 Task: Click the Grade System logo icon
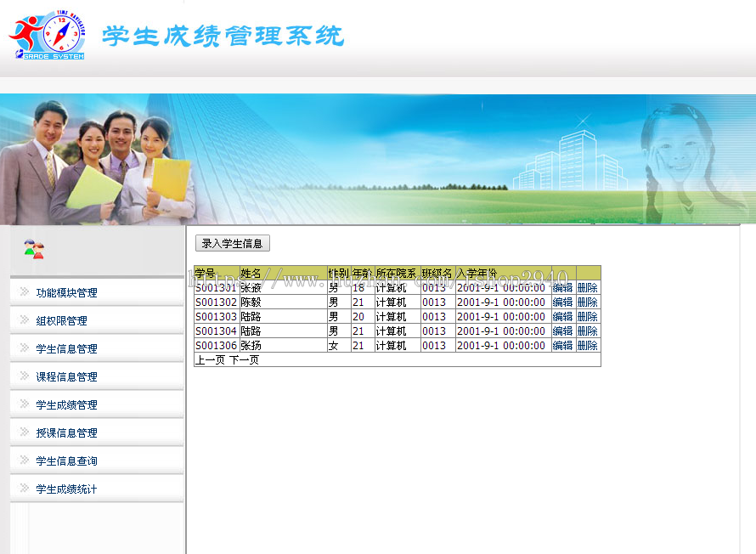(47, 36)
